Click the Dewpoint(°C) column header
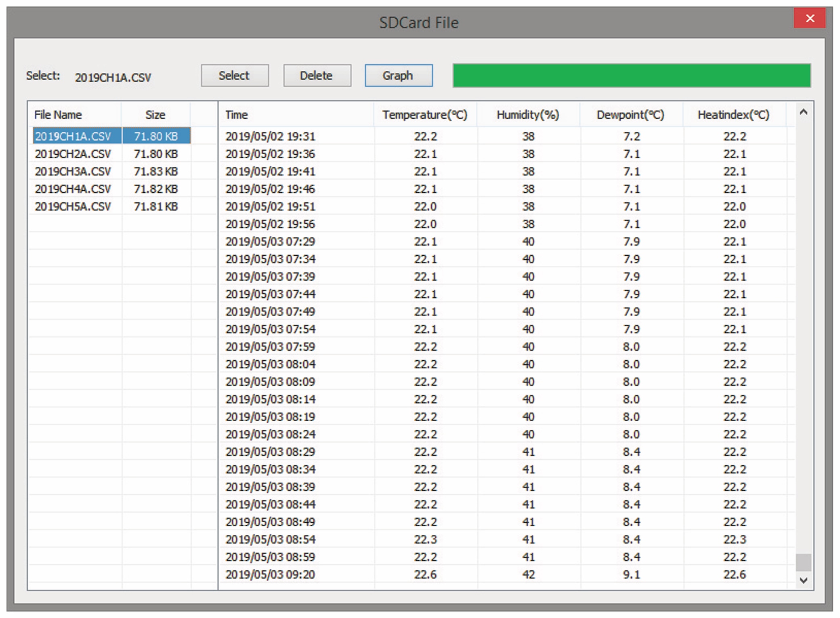This screenshot has width=840, height=618. [631, 115]
